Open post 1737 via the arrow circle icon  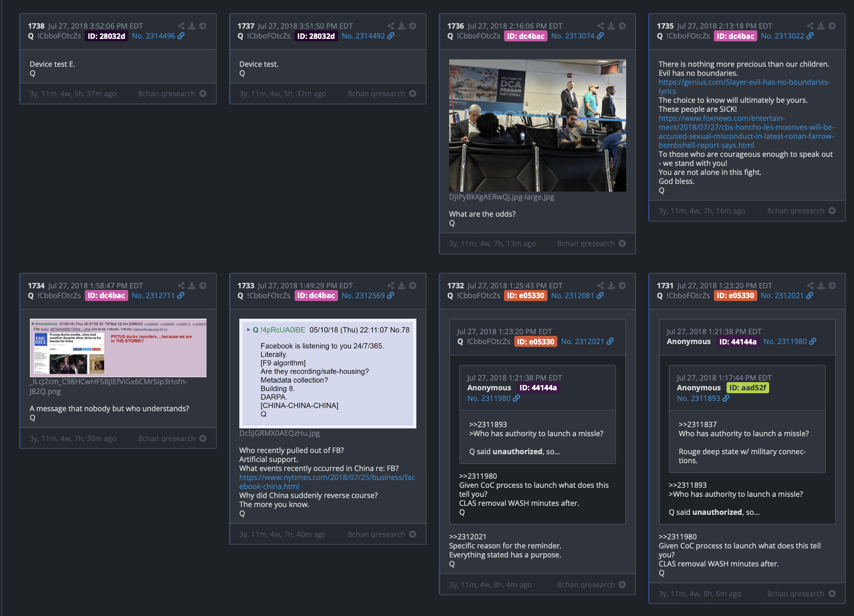413,26
